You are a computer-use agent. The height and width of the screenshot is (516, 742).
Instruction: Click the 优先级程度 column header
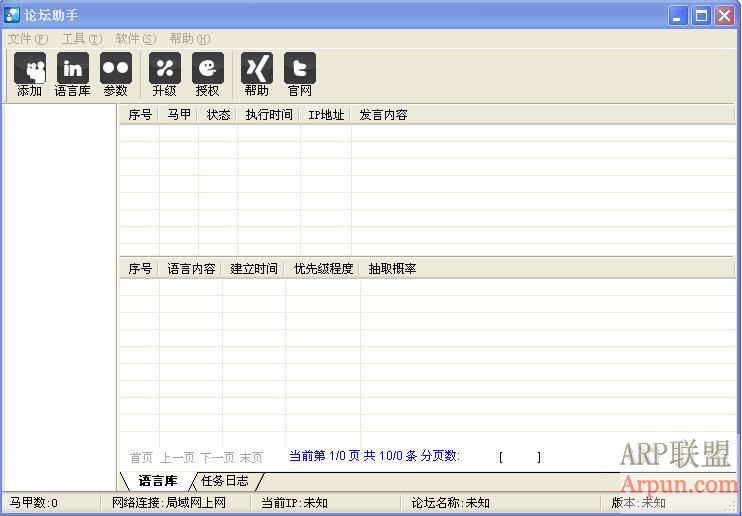[323, 269]
